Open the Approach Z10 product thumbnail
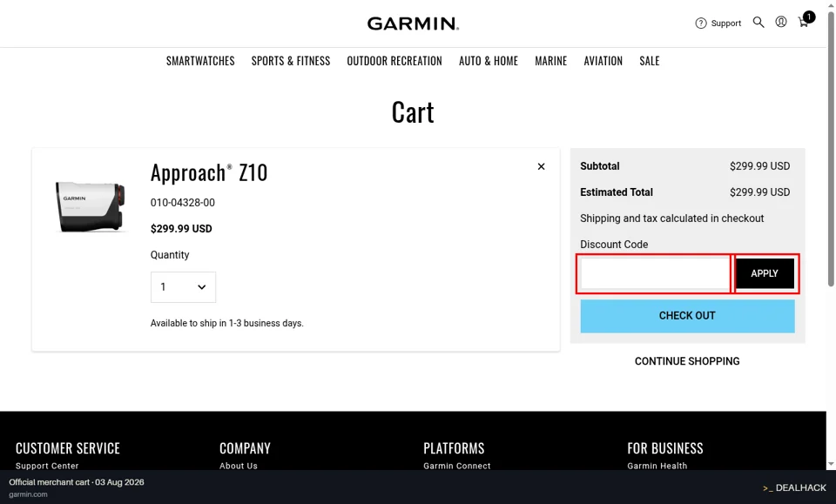This screenshot has width=836, height=504. coord(90,205)
